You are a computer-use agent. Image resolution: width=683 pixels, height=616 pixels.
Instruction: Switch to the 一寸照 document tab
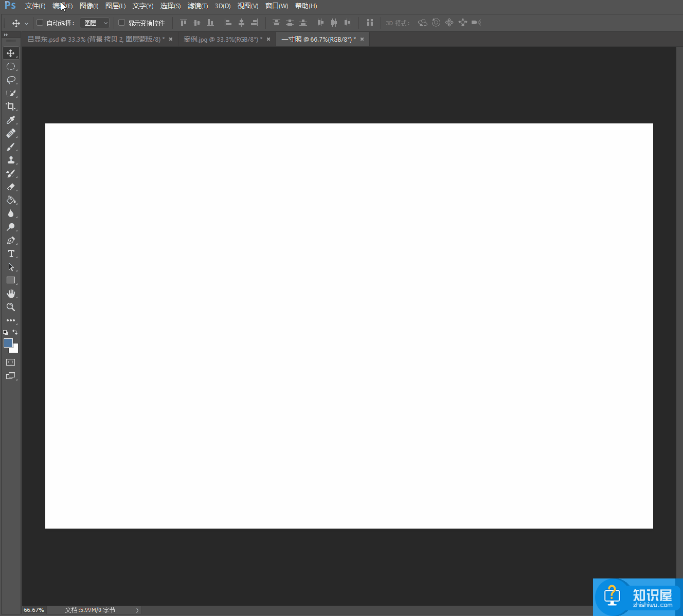(319, 39)
